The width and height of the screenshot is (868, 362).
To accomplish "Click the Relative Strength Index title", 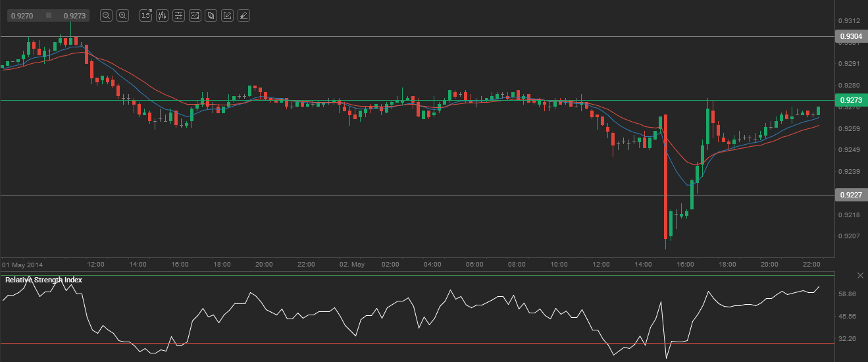I will tap(44, 280).
